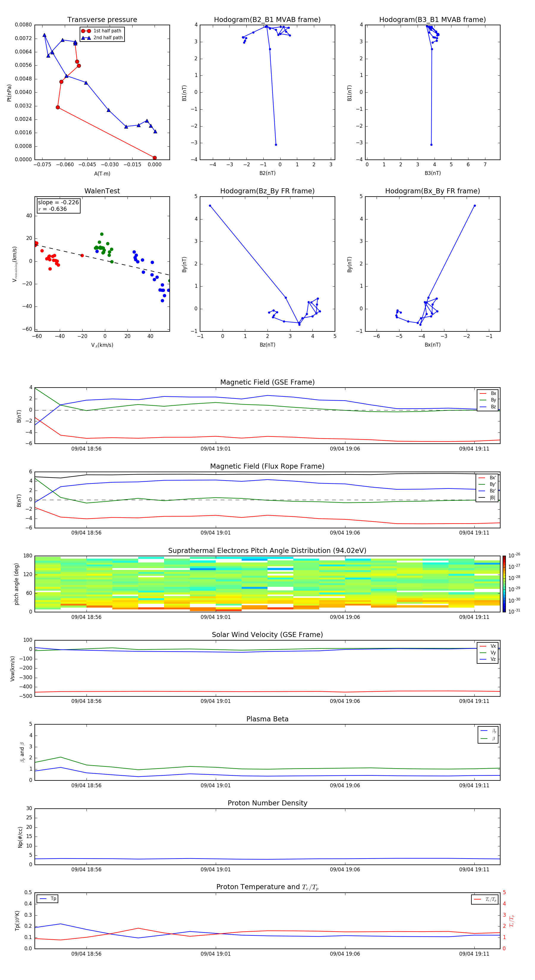Viewport: 535px width, 980px height.
Task: Click the B2_B1 hodogram point near B1 = -3
Action: point(276,145)
